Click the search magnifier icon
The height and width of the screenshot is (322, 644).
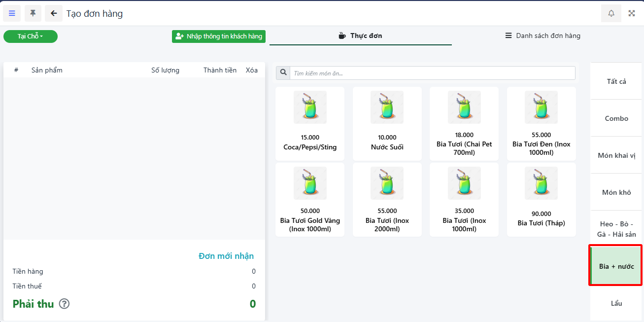click(283, 73)
